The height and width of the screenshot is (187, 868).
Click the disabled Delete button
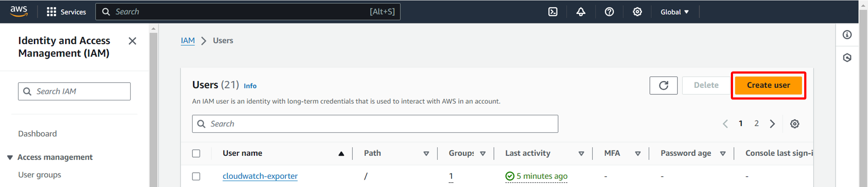pyautogui.click(x=706, y=85)
